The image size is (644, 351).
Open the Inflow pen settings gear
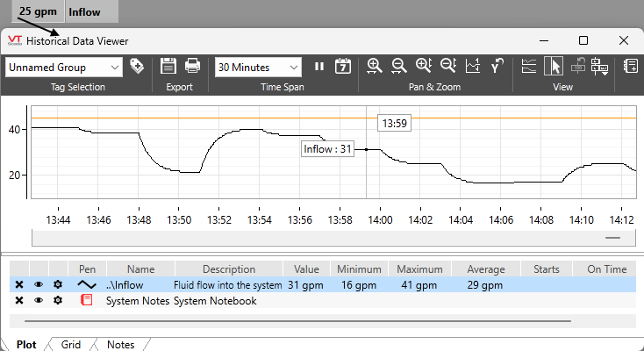58,285
